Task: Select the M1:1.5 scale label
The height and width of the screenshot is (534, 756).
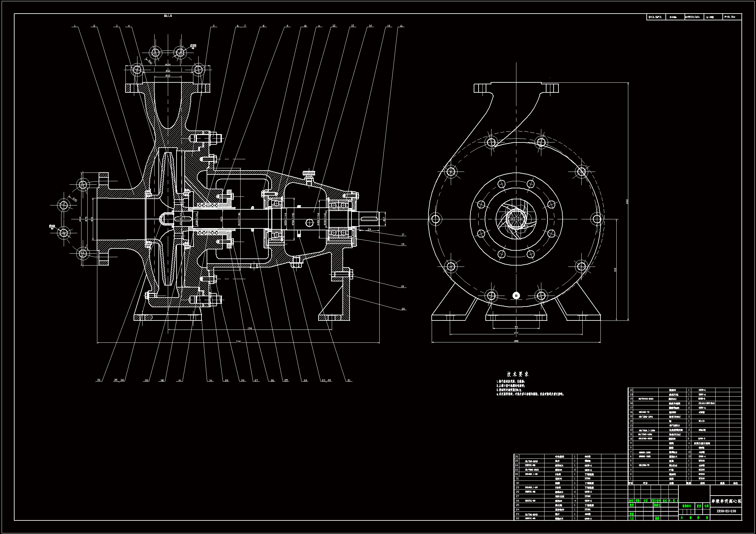Action: [x=168, y=16]
